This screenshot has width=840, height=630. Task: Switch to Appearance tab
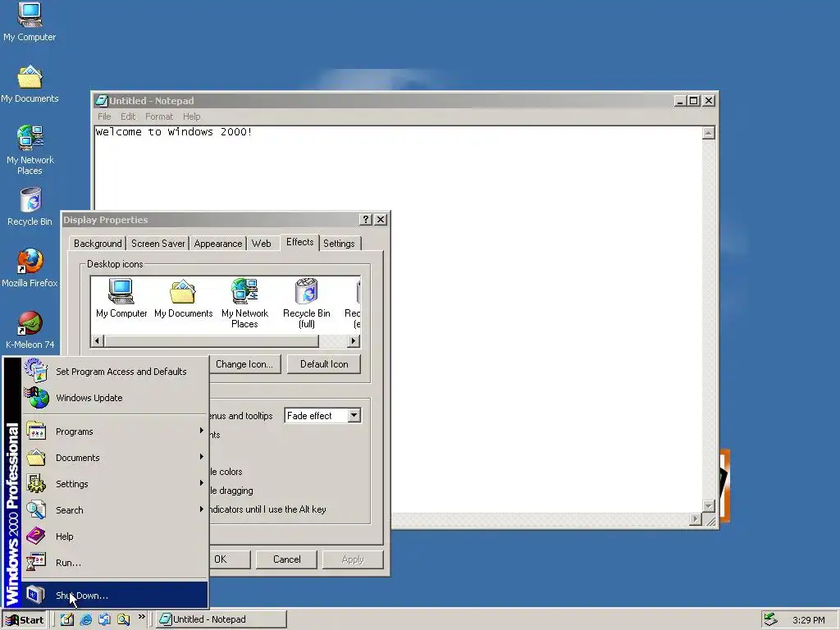click(218, 243)
